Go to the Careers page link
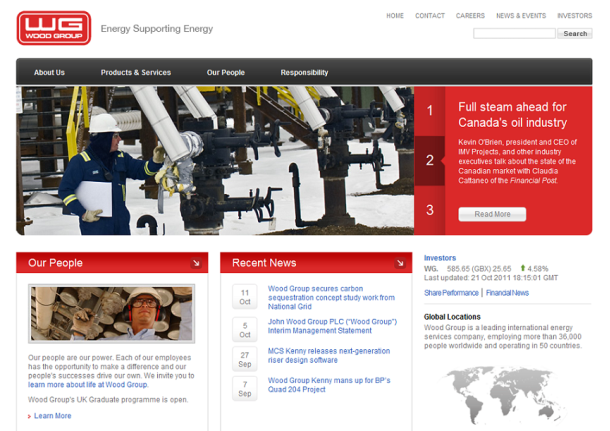The height and width of the screenshot is (431, 610). click(x=470, y=16)
